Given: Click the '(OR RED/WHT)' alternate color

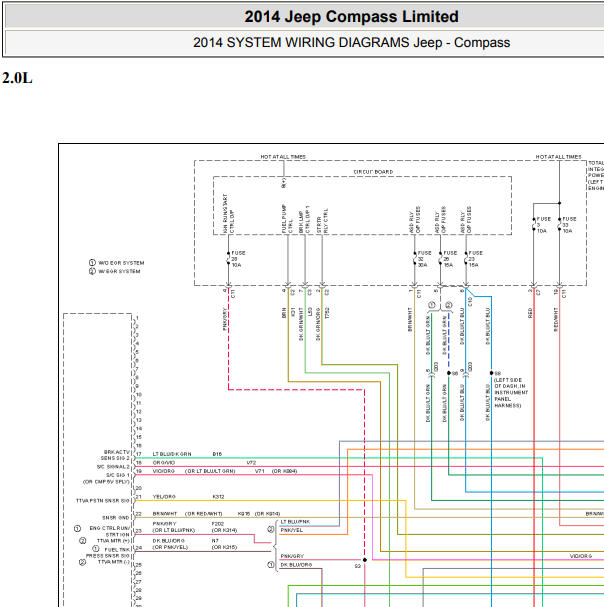Looking at the screenshot, I should click(x=204, y=514).
